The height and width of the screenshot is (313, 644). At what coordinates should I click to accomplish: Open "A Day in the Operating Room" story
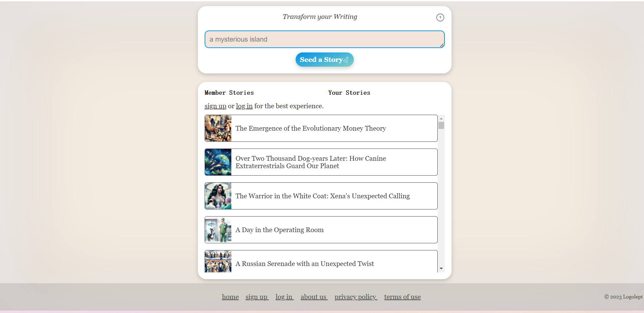coord(279,230)
